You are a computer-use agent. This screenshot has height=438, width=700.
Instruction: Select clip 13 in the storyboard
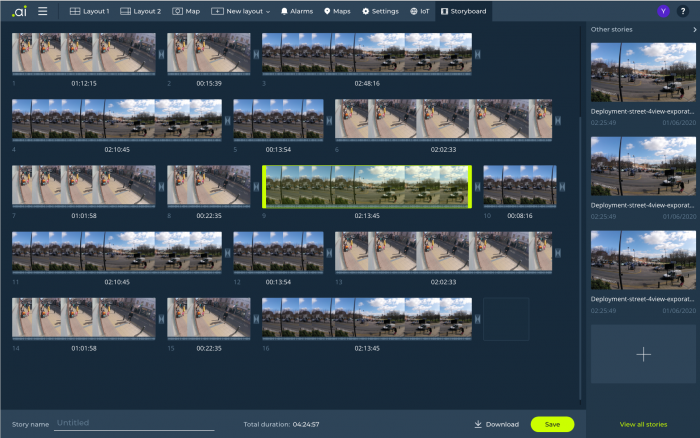[x=444, y=252]
